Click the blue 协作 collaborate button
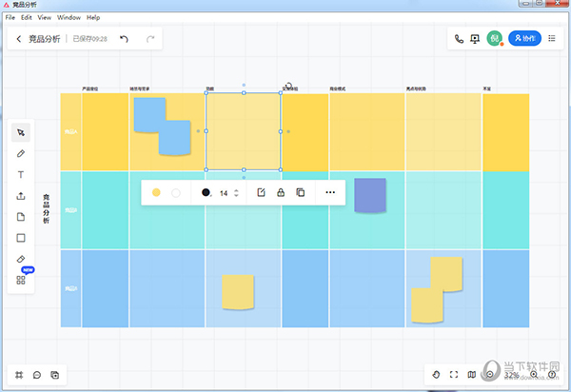571x392 pixels. 523,39
